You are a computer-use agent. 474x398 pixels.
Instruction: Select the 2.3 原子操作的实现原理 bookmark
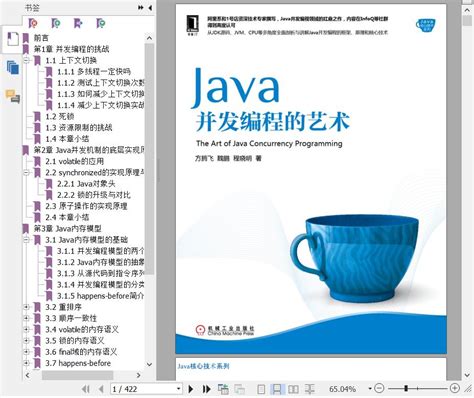86,206
